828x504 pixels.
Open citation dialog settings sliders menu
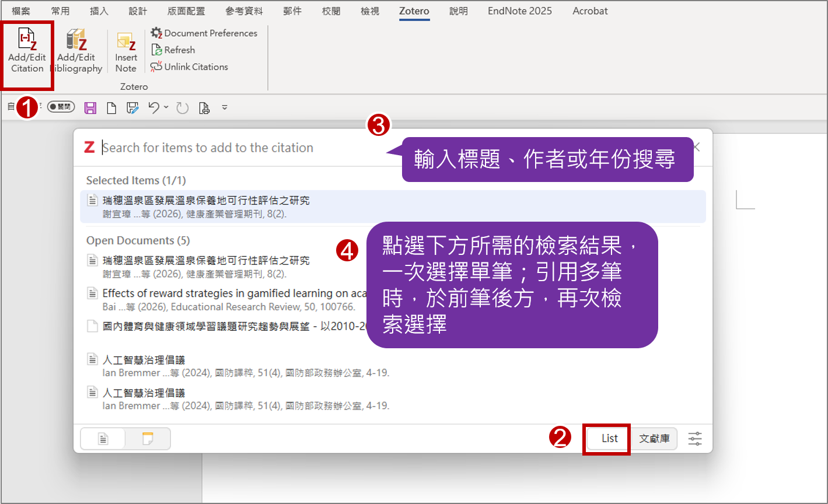tap(695, 439)
